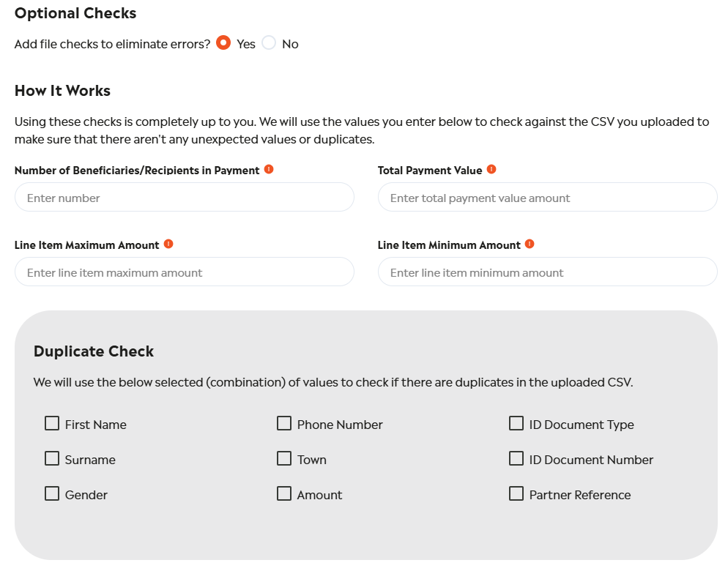Focus the number of beneficiaries input field
The height and width of the screenshot is (571, 728).
click(x=184, y=198)
